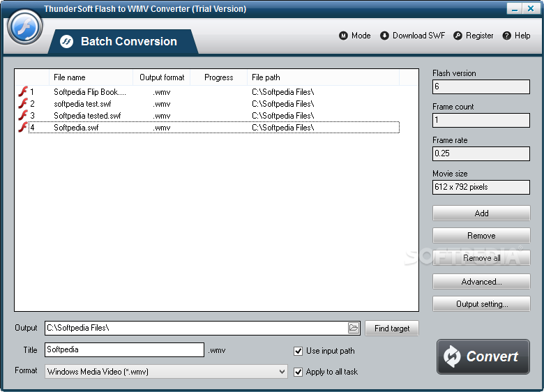Toggle the Use input path checkbox
This screenshot has width=544, height=392.
coord(298,351)
